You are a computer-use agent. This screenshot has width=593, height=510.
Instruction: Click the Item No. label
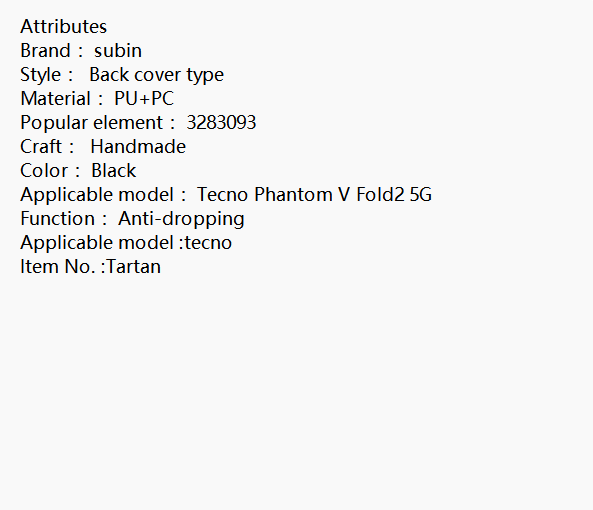click(57, 267)
